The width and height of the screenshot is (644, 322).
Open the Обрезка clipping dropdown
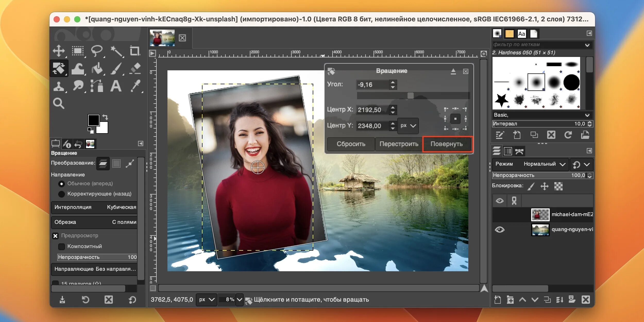tap(94, 222)
